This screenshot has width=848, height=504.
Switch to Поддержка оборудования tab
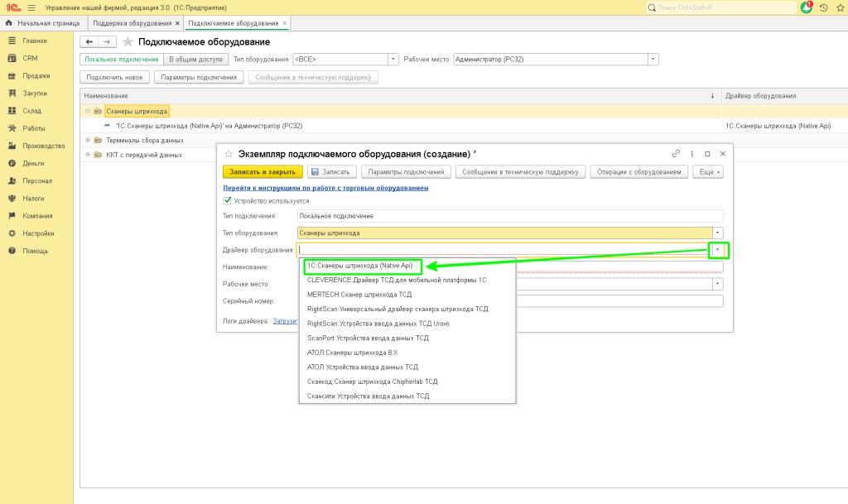[x=132, y=23]
